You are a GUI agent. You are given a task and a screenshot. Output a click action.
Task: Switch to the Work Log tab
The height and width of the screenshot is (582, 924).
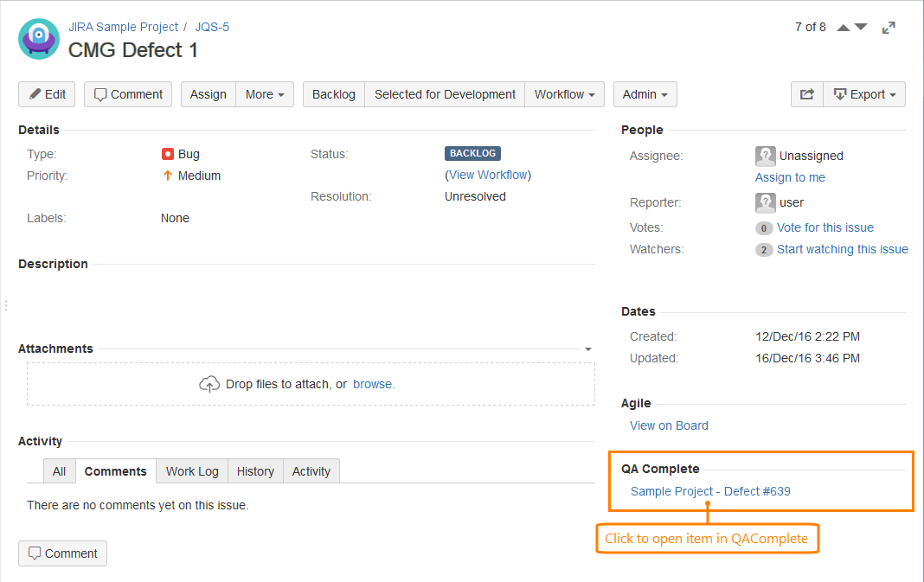(192, 471)
